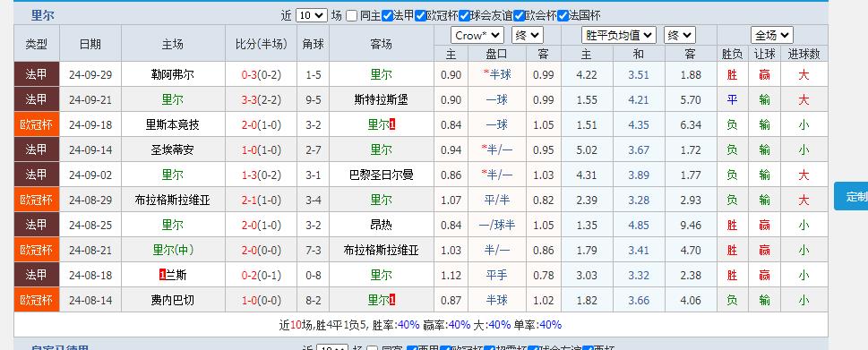Open home team 费内巴切
This screenshot has width=868, height=350.
pos(173,300)
